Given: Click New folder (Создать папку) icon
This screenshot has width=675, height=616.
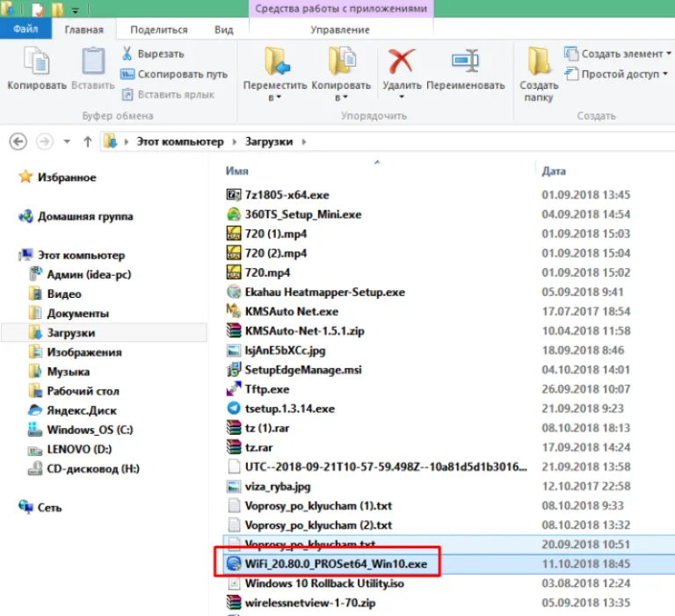Looking at the screenshot, I should (x=539, y=62).
